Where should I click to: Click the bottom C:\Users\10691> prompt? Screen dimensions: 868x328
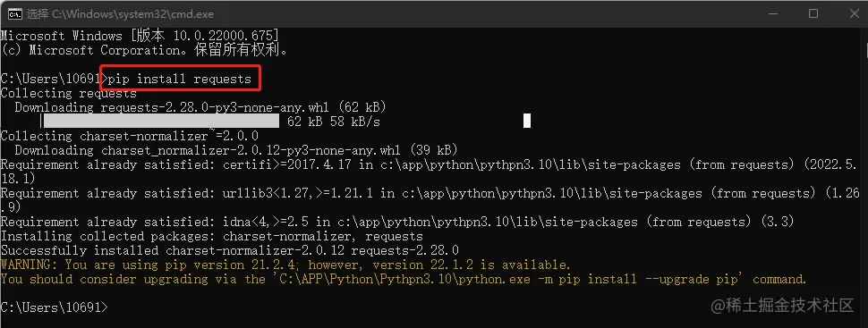coord(55,307)
